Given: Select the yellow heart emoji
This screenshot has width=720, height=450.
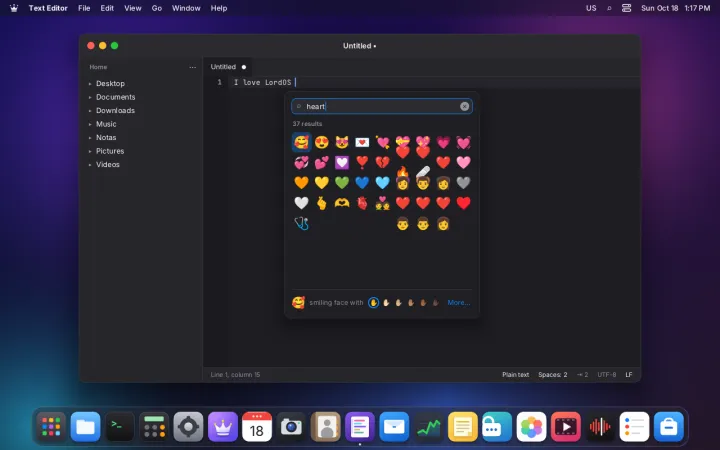Looking at the screenshot, I should click(321, 183).
